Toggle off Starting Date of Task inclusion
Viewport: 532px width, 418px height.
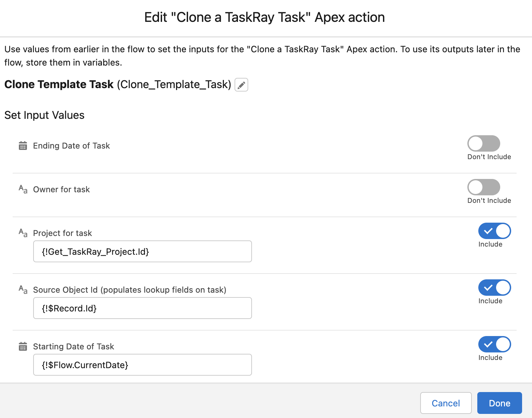494,345
